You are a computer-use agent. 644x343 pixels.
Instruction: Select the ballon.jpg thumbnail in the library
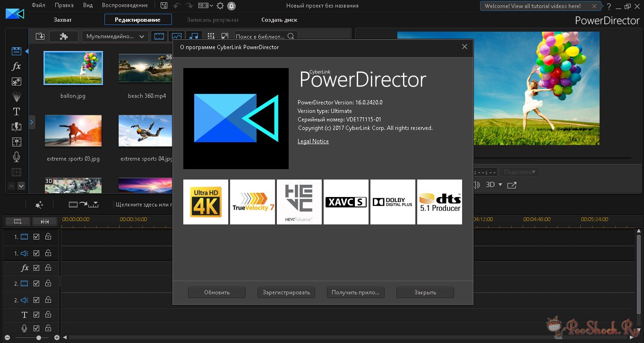73,68
